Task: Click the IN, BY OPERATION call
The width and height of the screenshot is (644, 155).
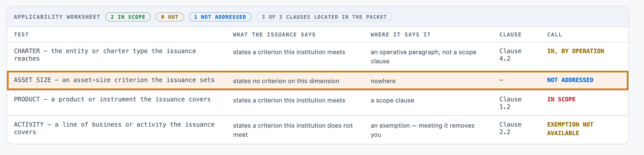Action: click(576, 51)
